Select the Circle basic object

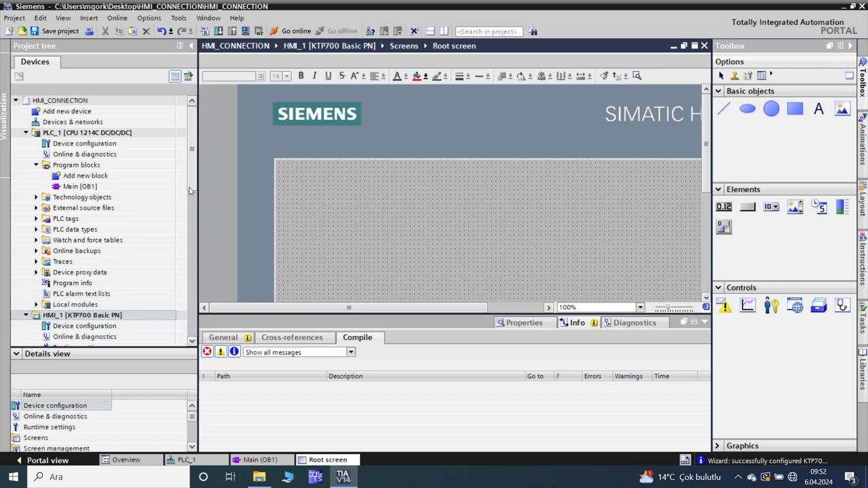pyautogui.click(x=771, y=109)
